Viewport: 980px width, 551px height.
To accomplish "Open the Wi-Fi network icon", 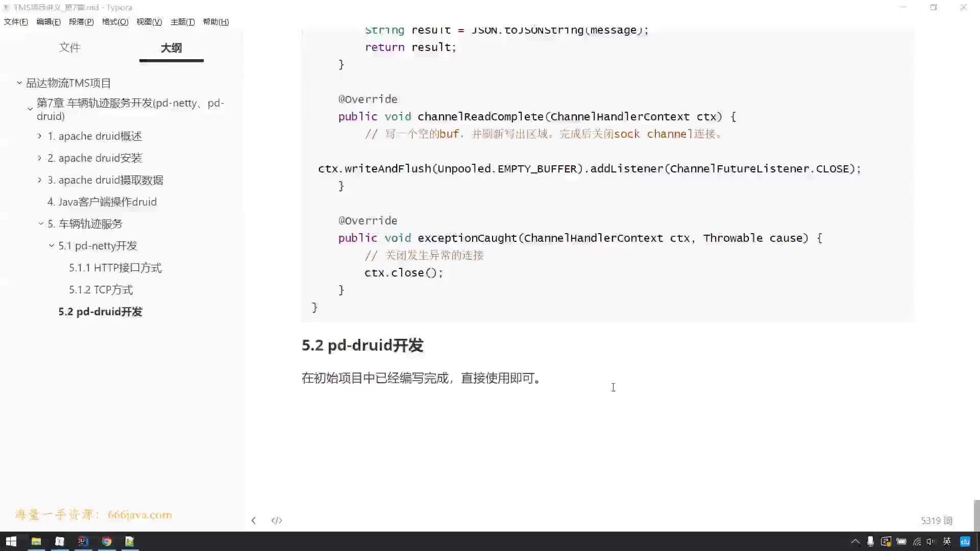I will [917, 541].
